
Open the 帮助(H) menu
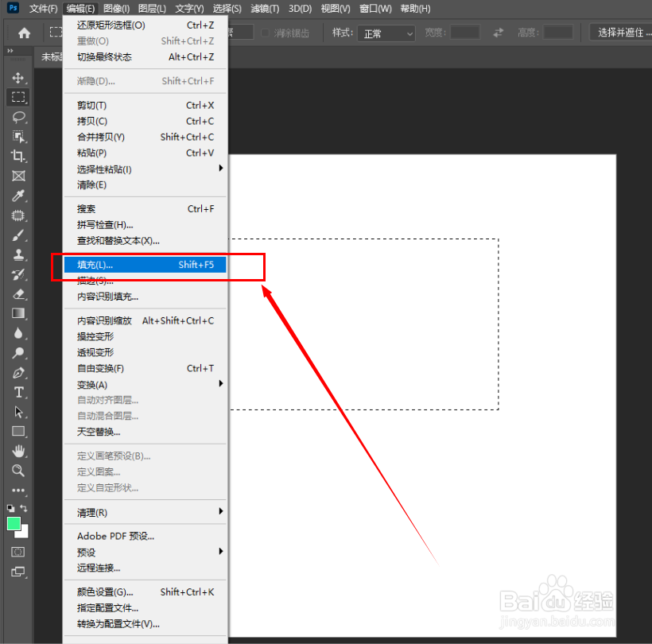[x=415, y=8]
